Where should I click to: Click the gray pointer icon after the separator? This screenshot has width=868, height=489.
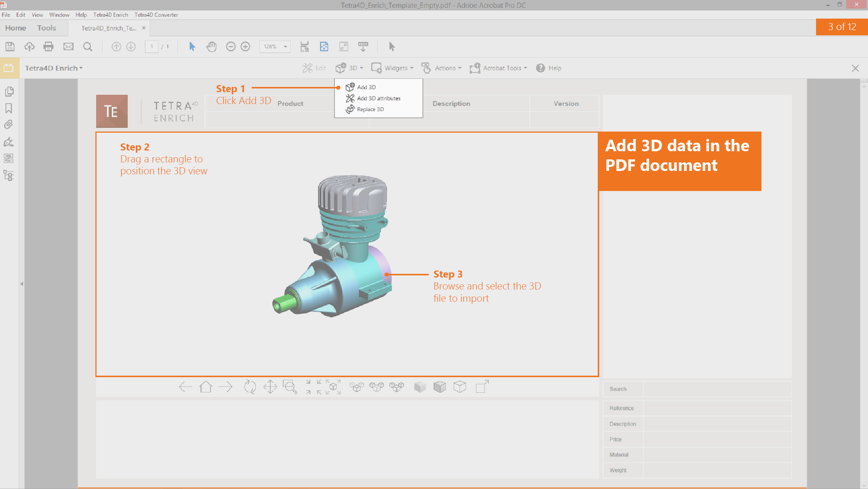(x=392, y=46)
